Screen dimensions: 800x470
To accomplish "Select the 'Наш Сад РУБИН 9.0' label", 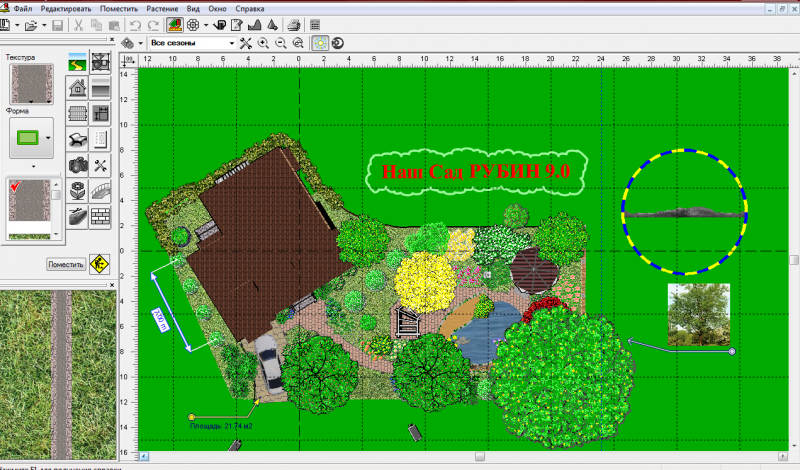I will (476, 171).
